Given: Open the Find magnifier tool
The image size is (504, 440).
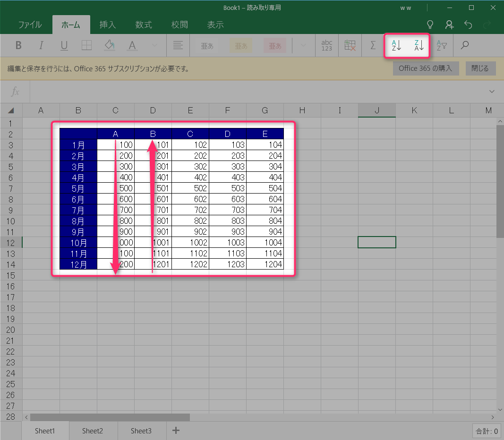Looking at the screenshot, I should click(464, 45).
